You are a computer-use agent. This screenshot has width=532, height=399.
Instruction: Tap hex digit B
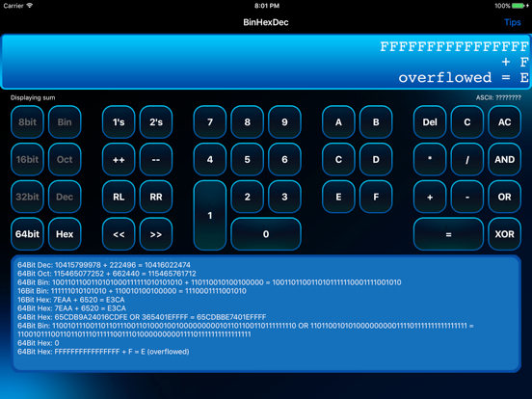[x=376, y=121]
